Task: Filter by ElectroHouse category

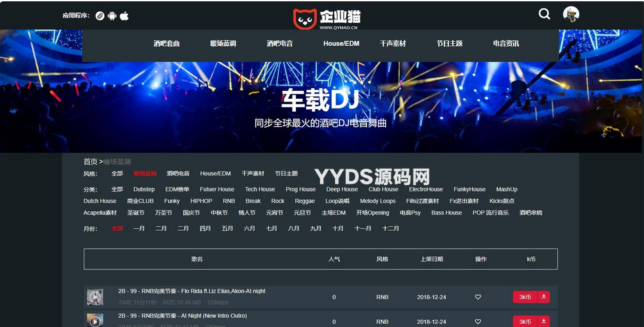Action: click(x=426, y=189)
